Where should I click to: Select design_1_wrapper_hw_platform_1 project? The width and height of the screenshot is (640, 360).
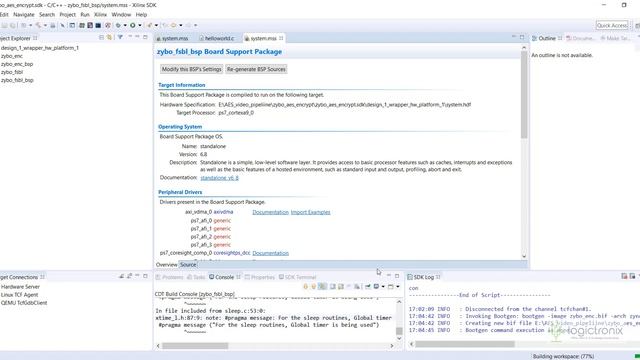tap(40, 48)
